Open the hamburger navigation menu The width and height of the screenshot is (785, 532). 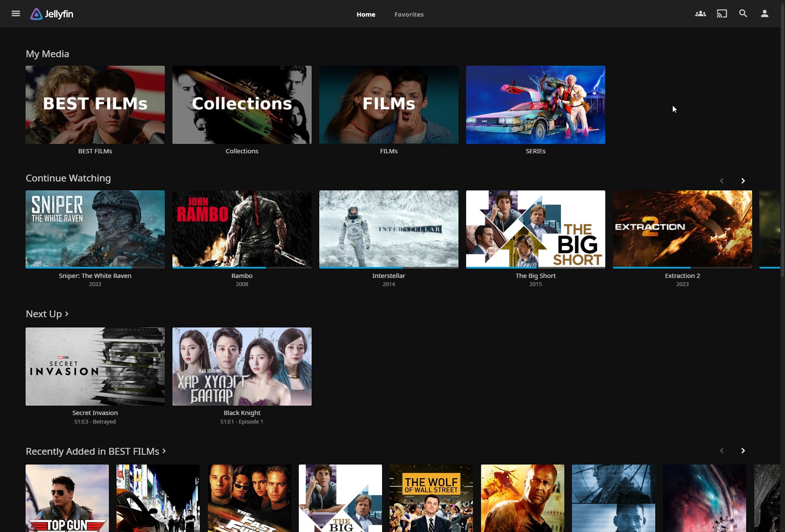[16, 14]
